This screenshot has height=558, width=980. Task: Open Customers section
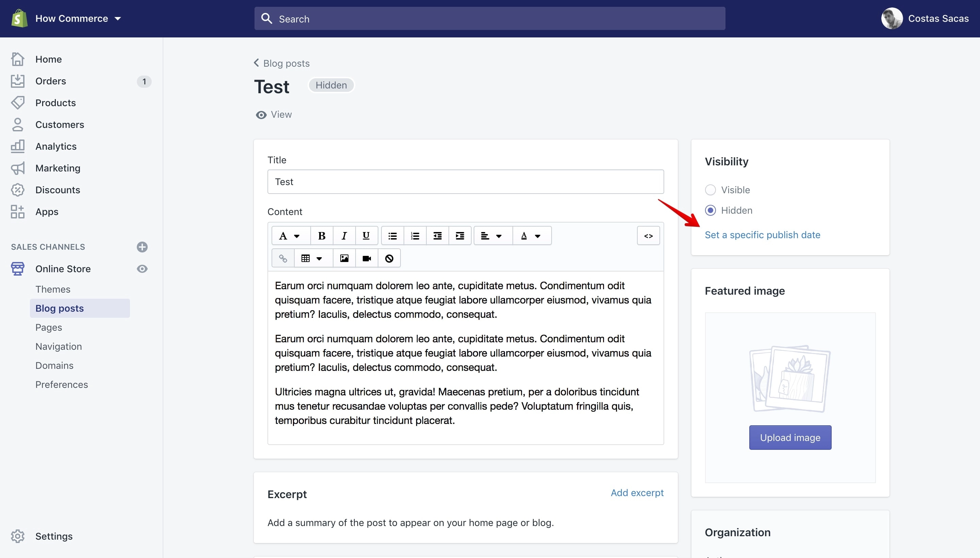(60, 125)
